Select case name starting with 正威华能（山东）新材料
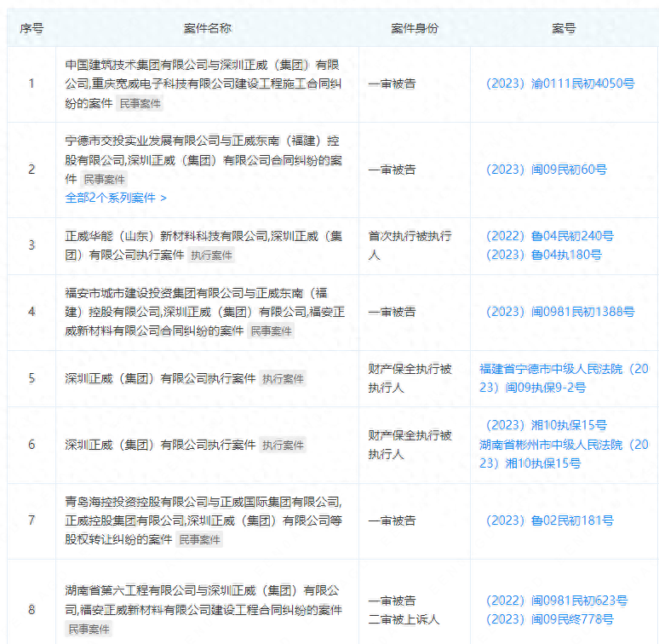The height and width of the screenshot is (644, 659). (203, 245)
